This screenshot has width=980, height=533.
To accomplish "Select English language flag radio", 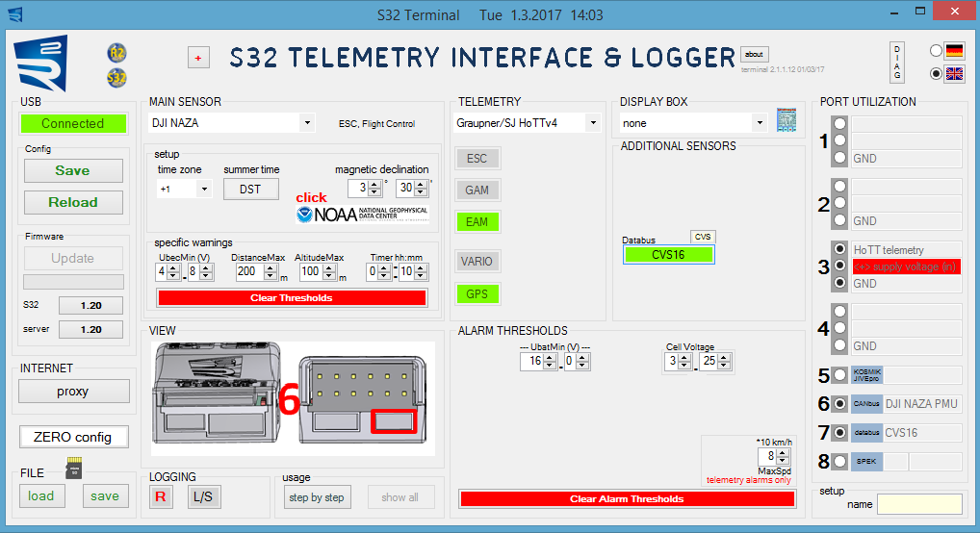I will click(x=936, y=74).
